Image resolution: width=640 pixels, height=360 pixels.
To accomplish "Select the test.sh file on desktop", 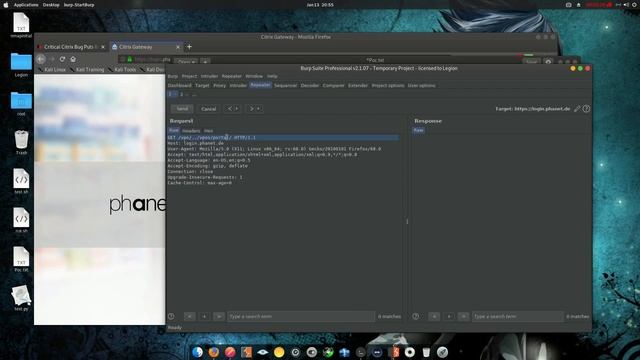I will [x=21, y=181].
